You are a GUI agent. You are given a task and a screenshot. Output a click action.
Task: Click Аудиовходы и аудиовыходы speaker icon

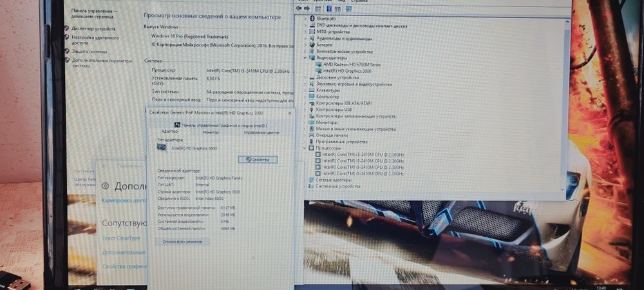(312, 38)
